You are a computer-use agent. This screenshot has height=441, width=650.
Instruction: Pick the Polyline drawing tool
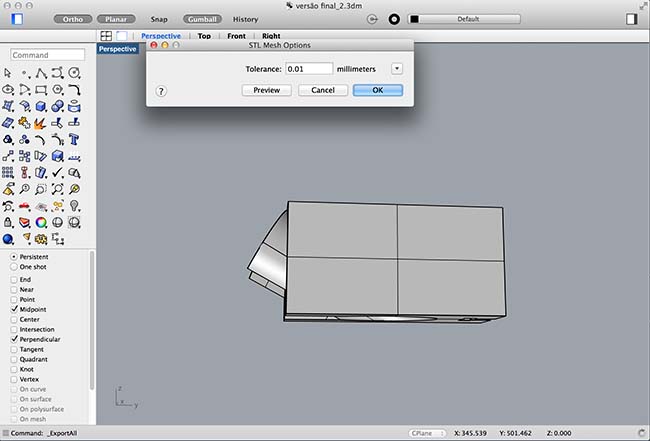(41, 73)
